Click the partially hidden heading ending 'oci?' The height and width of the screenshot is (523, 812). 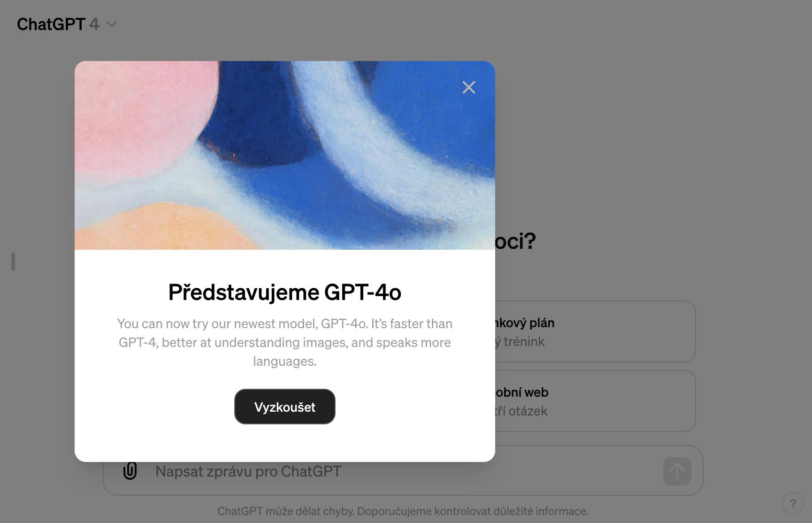click(515, 241)
